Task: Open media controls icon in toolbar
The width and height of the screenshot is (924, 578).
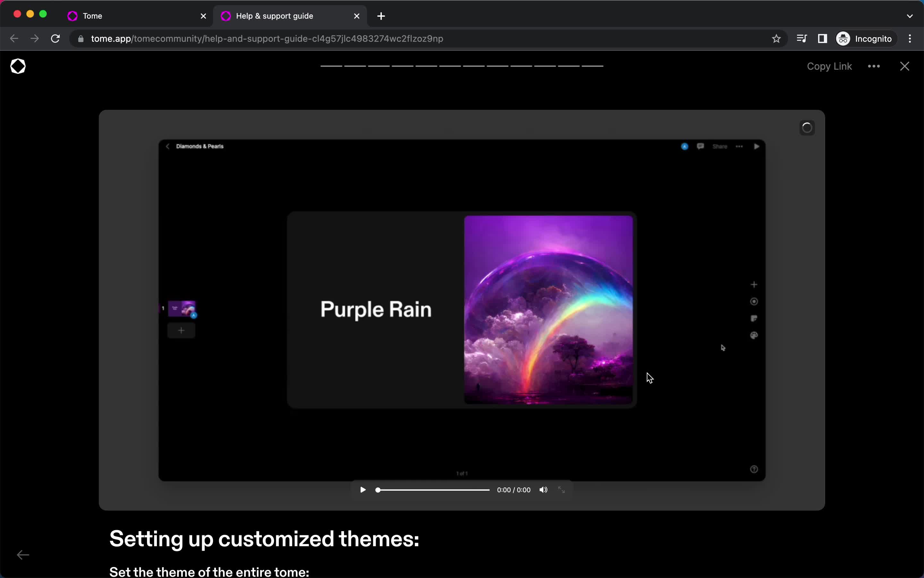Action: (x=801, y=39)
